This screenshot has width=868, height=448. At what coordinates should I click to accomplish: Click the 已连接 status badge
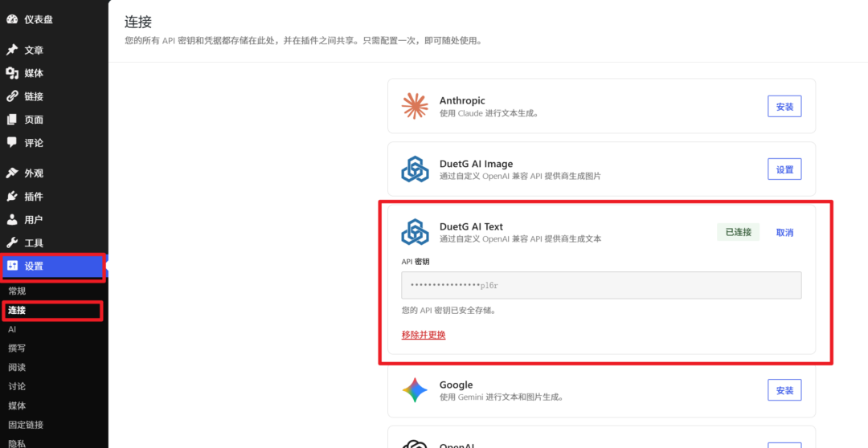click(739, 232)
